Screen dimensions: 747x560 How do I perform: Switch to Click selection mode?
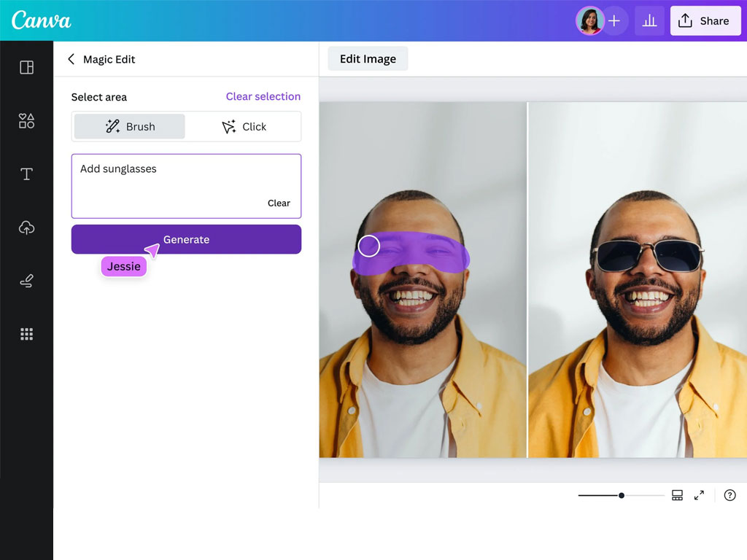pos(244,127)
